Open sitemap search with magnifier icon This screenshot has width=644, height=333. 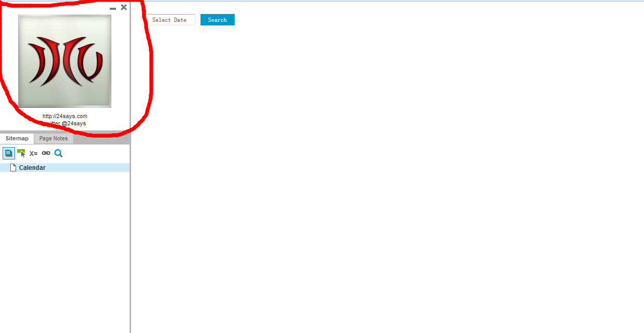click(x=59, y=153)
